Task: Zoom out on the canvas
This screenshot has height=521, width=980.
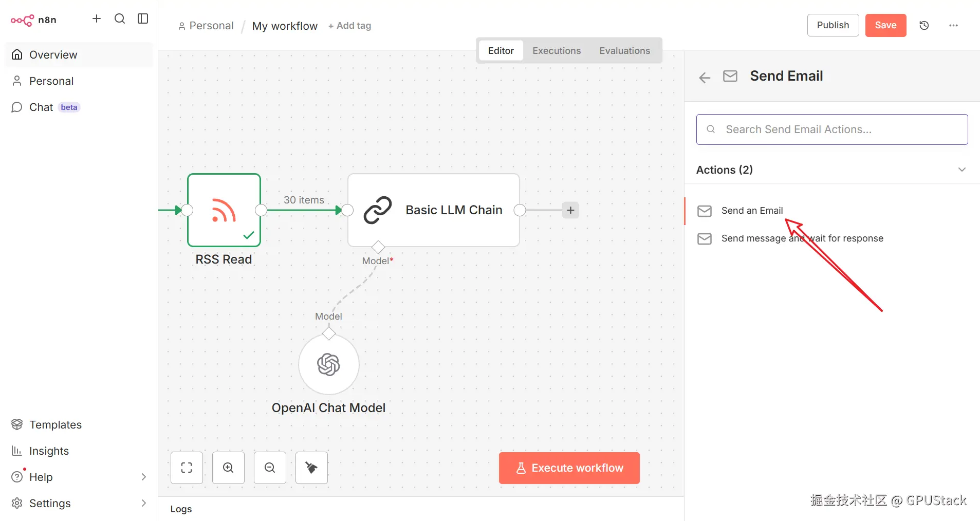Action: click(x=270, y=468)
